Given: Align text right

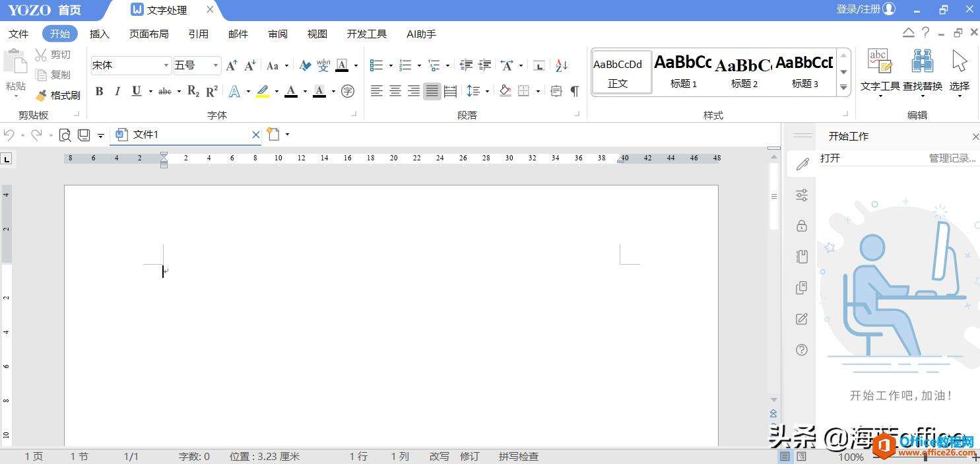Looking at the screenshot, I should [414, 91].
